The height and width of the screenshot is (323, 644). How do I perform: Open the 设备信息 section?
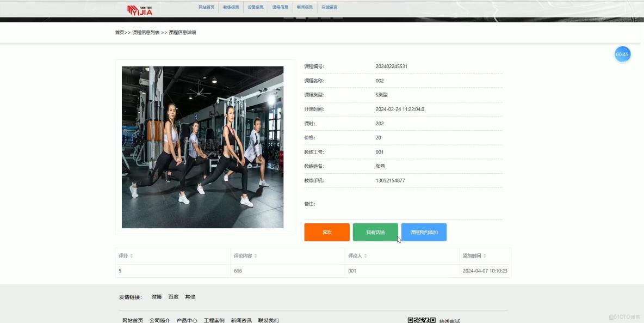click(x=255, y=7)
